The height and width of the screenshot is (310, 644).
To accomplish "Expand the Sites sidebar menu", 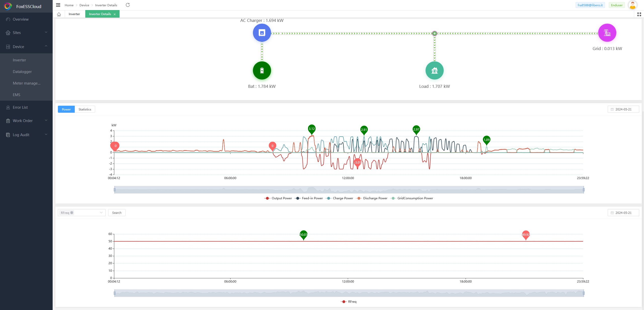I will 26,33.
